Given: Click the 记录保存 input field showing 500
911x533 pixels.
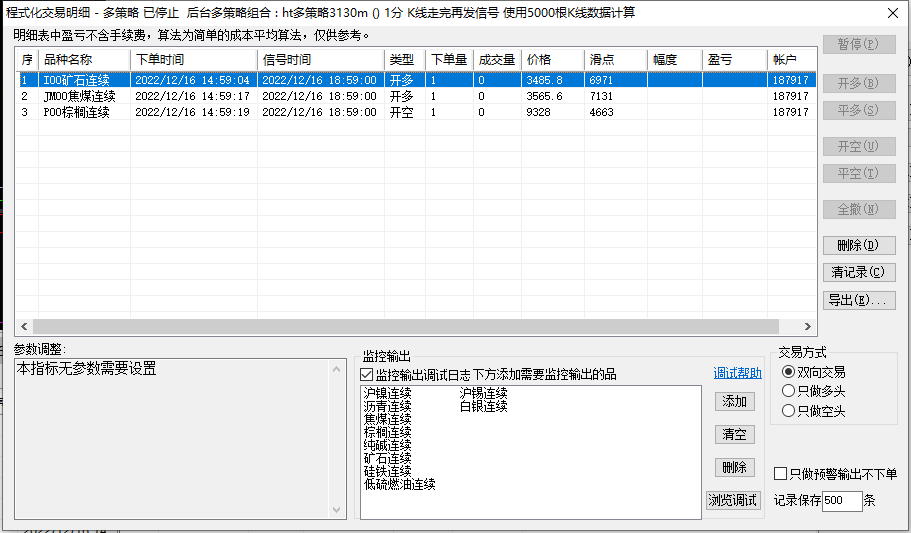Looking at the screenshot, I should pos(842,500).
